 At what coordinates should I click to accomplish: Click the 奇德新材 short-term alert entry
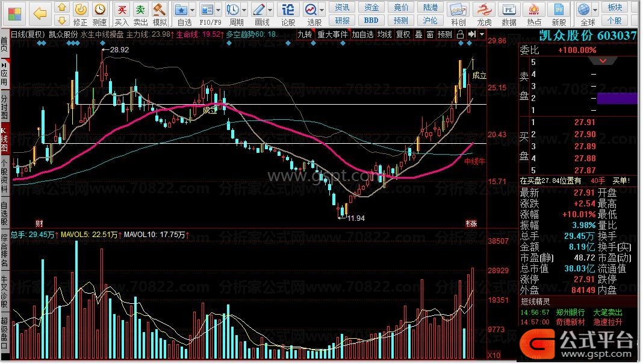pos(570,322)
